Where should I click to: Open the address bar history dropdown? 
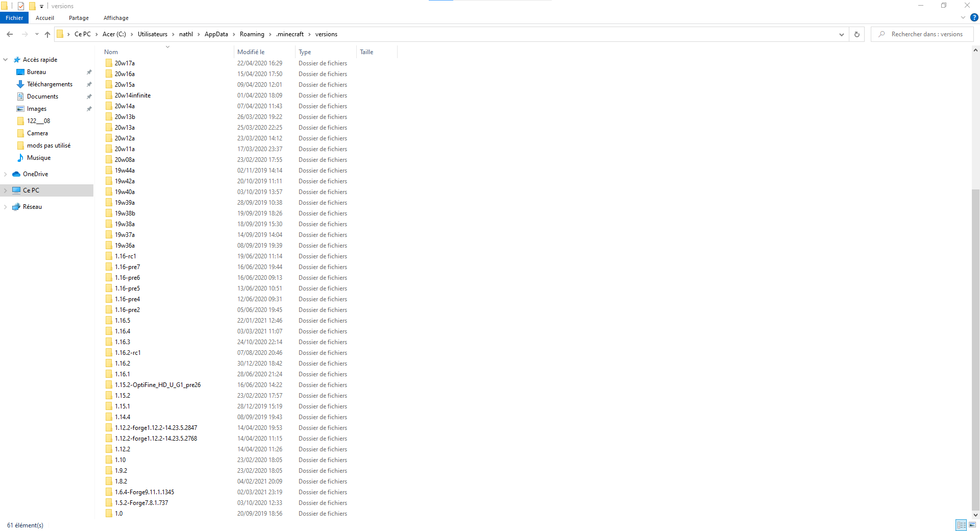(x=841, y=34)
